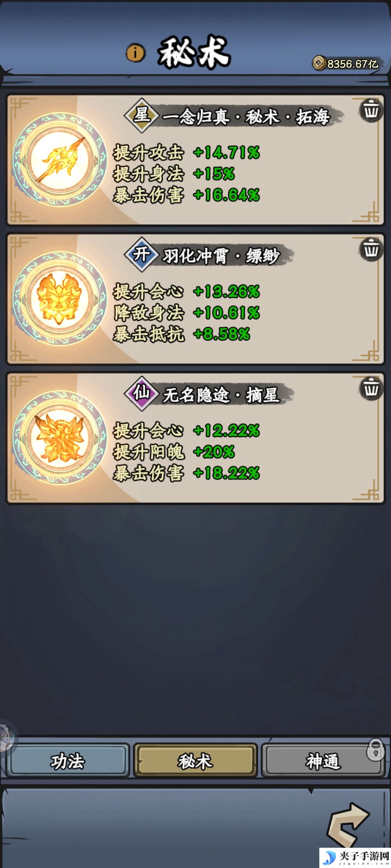Image resolution: width=391 pixels, height=868 pixels.
Task: Tap the 星 rank diamond badge
Action: pos(141,115)
